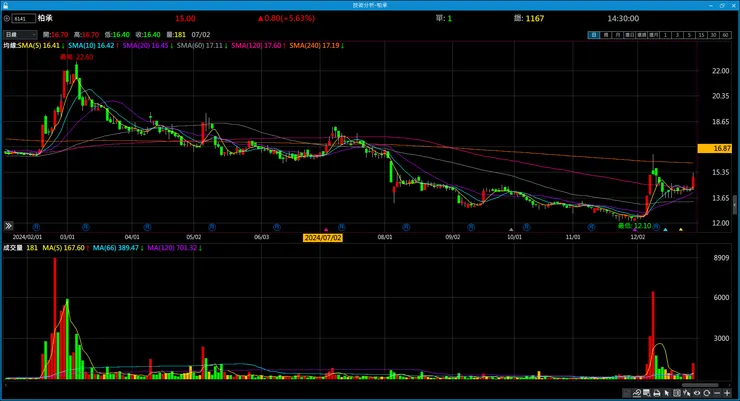
Task: Click the search-window icon in bottom toolbar
Action: [647, 393]
